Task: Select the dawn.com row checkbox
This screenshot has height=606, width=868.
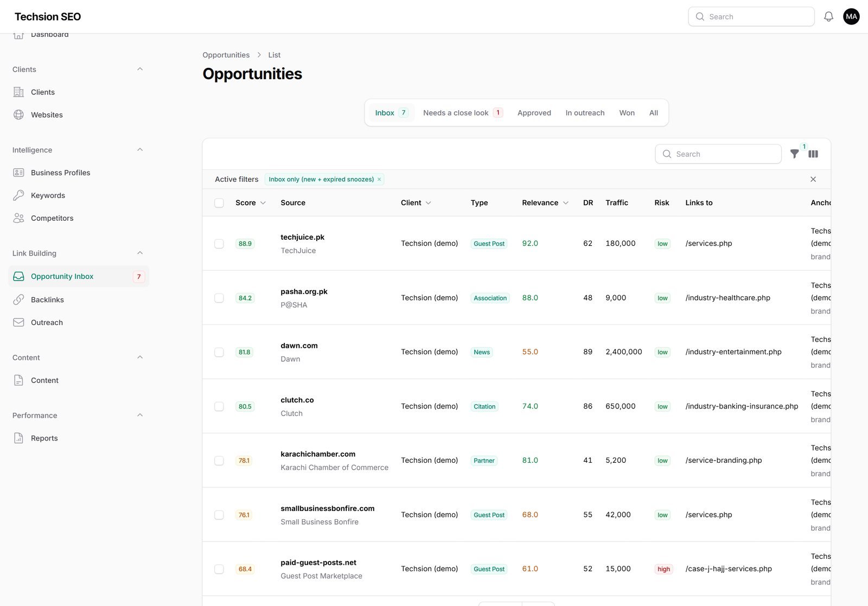Action: [x=219, y=352]
